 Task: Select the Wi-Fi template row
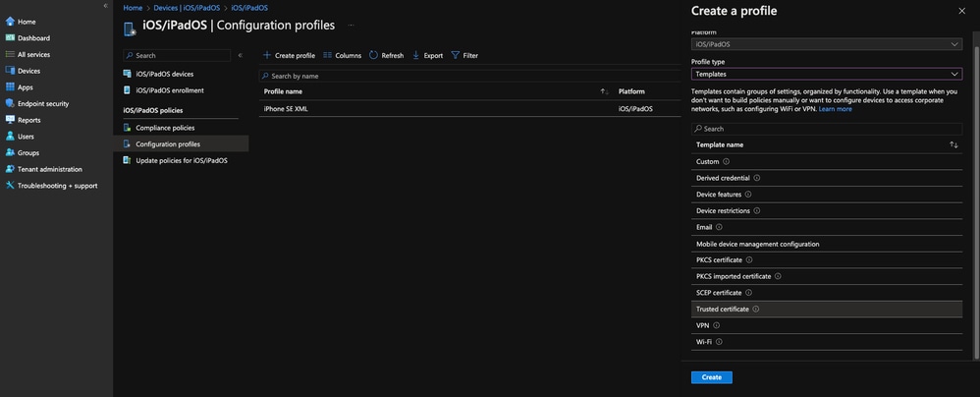826,342
